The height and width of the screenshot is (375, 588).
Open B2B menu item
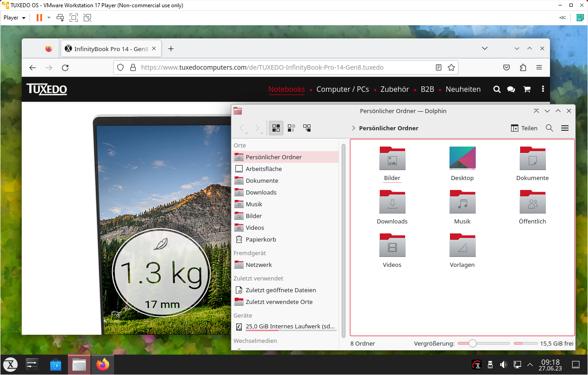427,89
